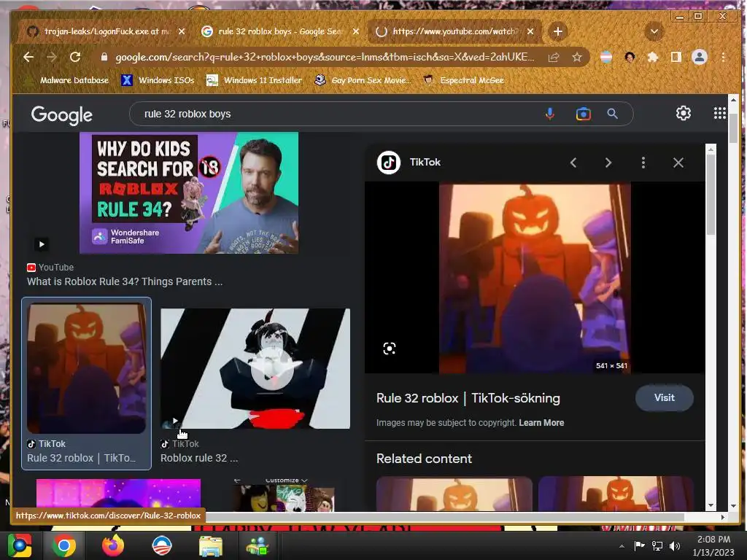The width and height of the screenshot is (747, 560).
Task: Open the Extensions puzzle icon
Action: coord(653,57)
